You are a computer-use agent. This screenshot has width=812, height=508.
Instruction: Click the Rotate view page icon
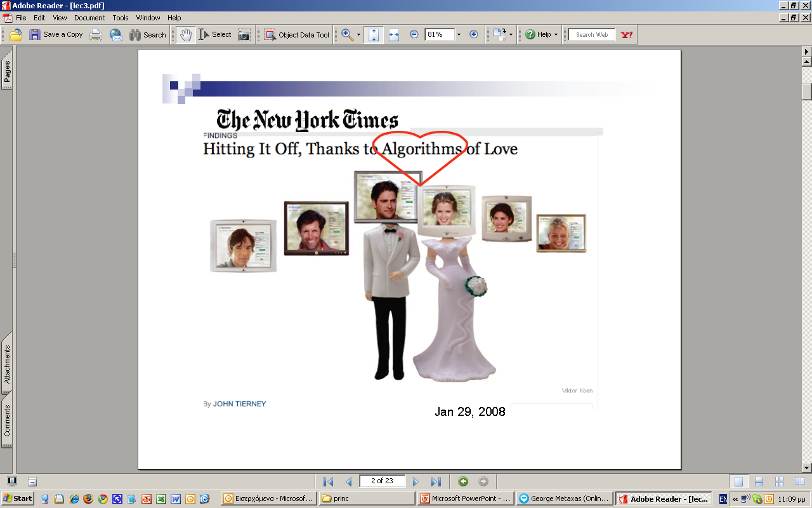click(500, 35)
